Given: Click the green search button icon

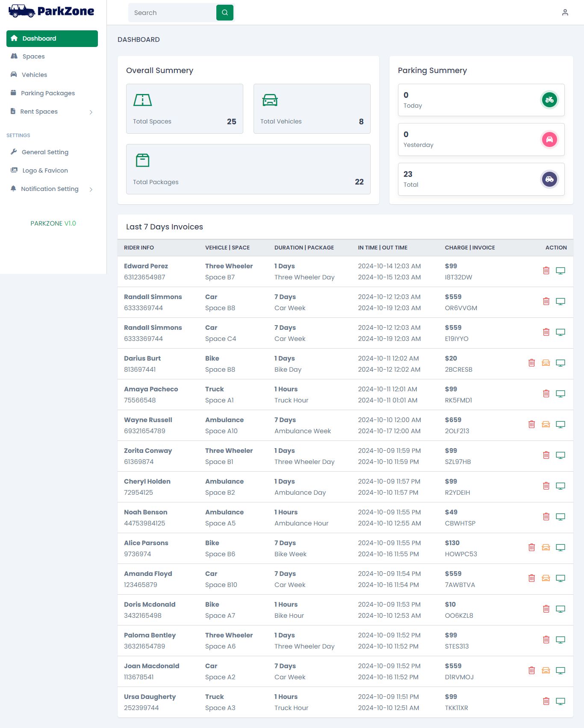Looking at the screenshot, I should (x=225, y=13).
